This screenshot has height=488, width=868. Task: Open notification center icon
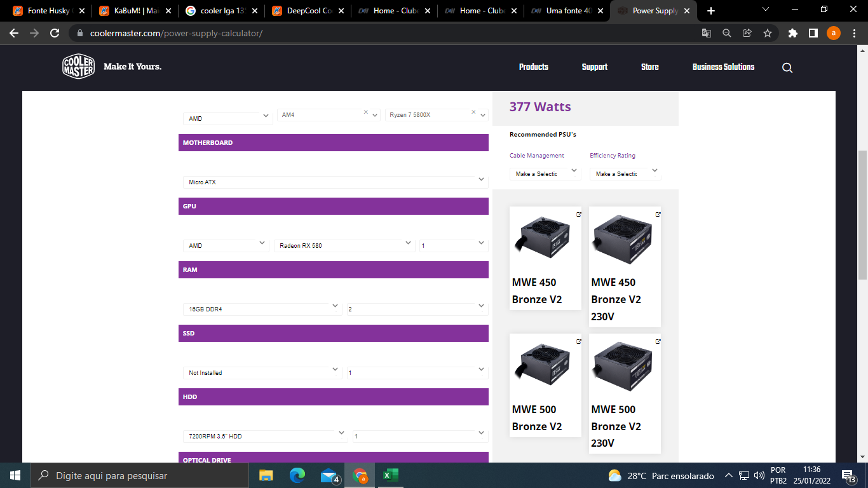tap(847, 475)
